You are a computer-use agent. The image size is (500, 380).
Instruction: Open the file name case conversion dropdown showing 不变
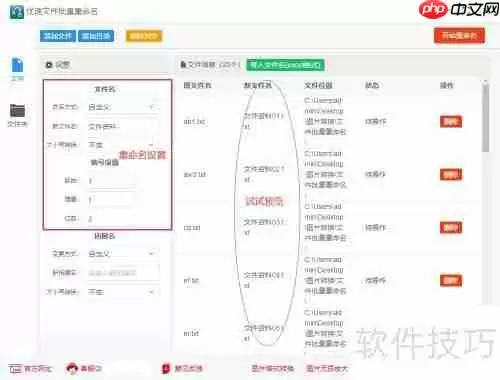tap(123, 145)
